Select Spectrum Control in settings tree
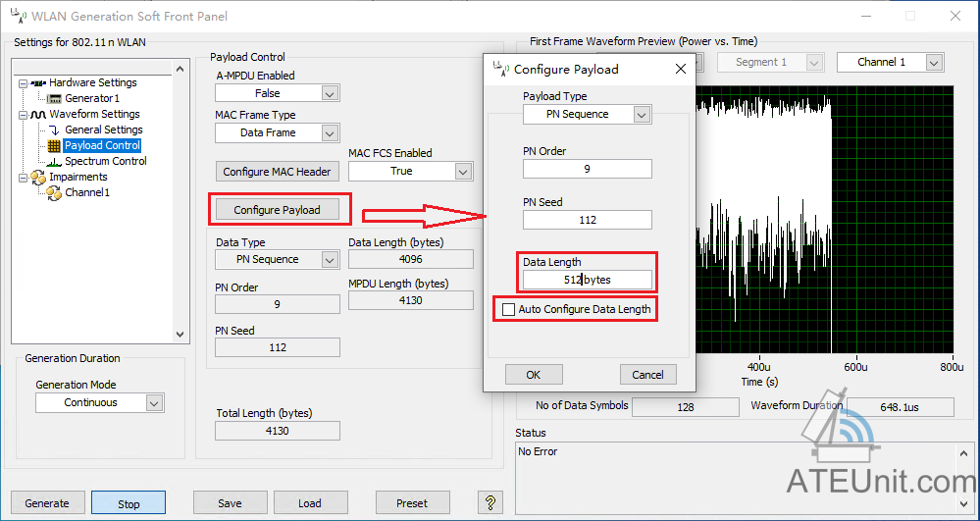 tap(106, 161)
